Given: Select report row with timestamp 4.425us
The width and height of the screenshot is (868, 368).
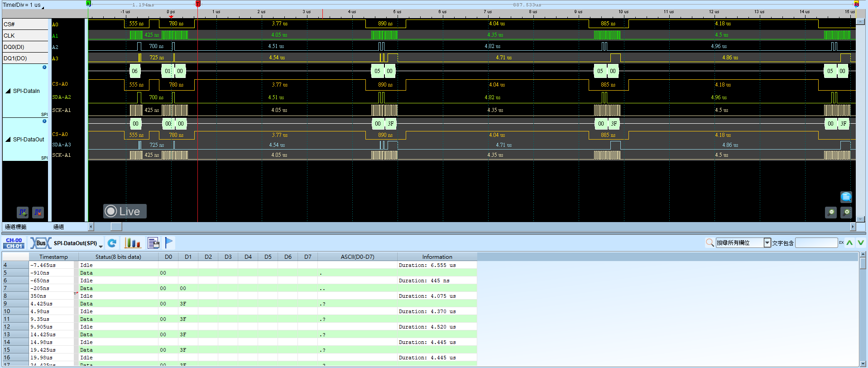Looking at the screenshot, I should [240, 304].
